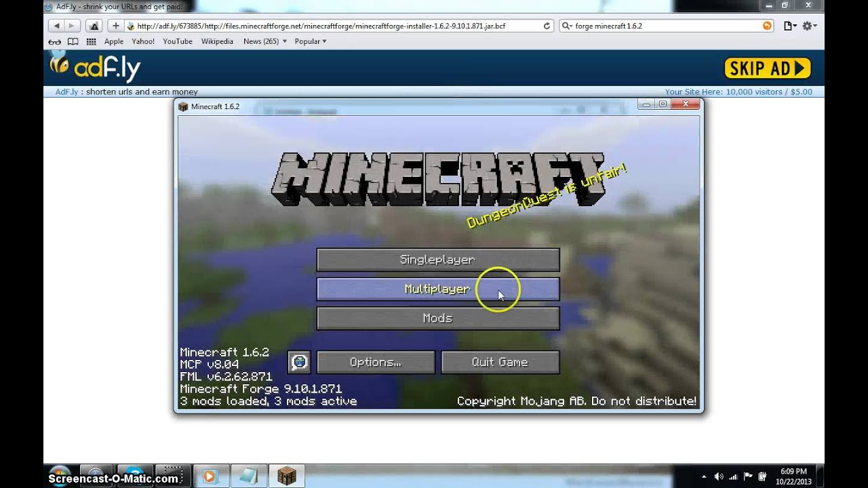Click the SKIP AD button
The height and width of the screenshot is (488, 868).
click(768, 68)
